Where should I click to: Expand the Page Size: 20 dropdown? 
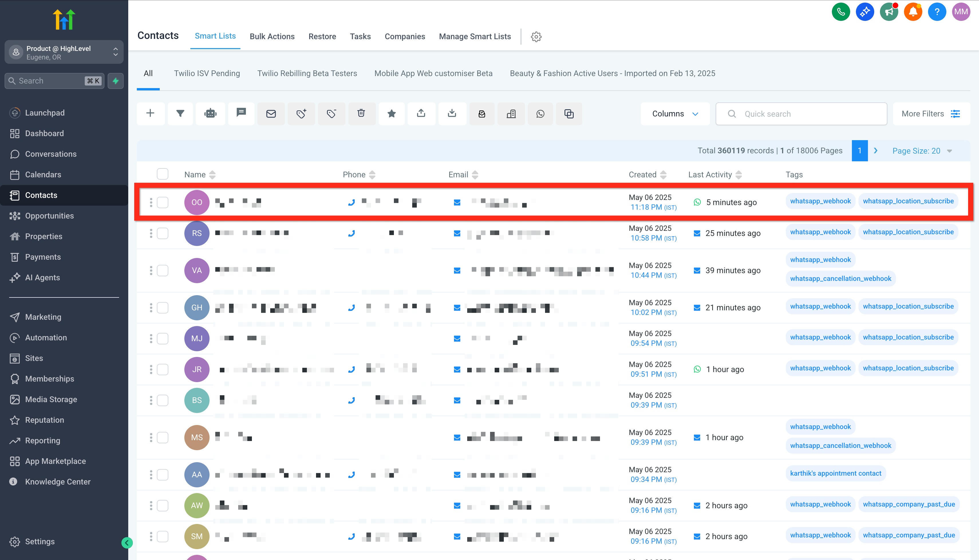922,151
